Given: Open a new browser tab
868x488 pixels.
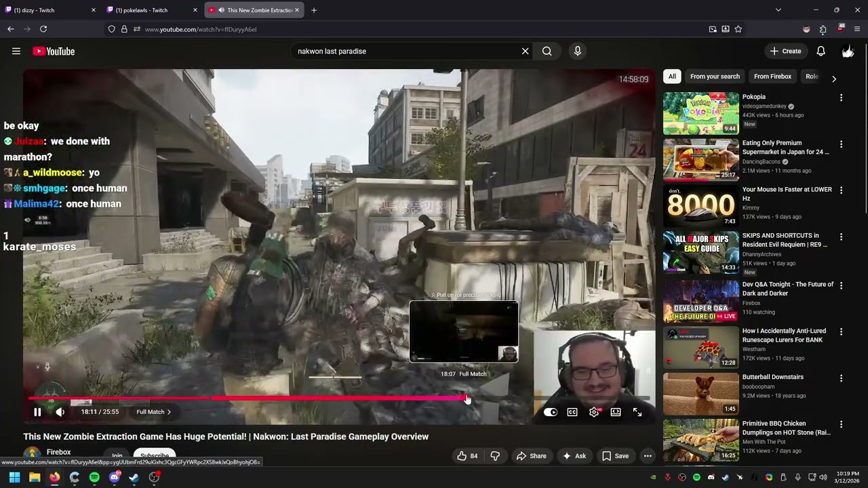Looking at the screenshot, I should point(314,10).
